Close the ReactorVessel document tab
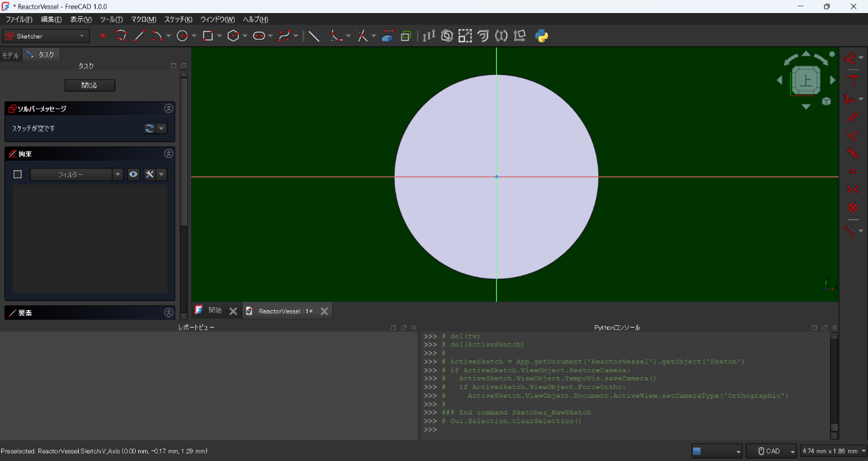Screen dimensions: 868x461 [x=324, y=311]
